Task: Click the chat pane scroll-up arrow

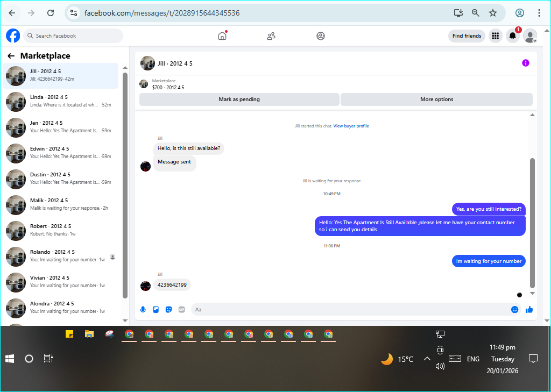Action: point(532,115)
